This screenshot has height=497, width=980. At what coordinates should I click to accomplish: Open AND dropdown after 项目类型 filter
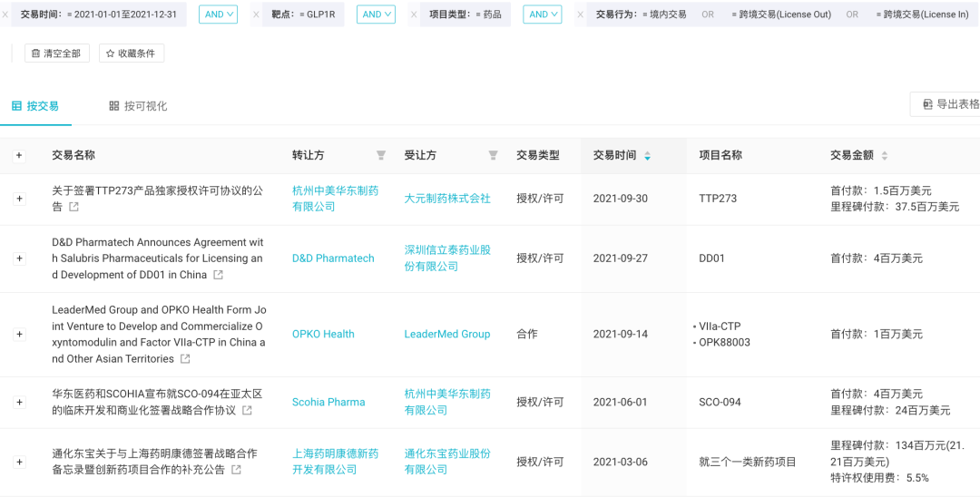tap(543, 14)
